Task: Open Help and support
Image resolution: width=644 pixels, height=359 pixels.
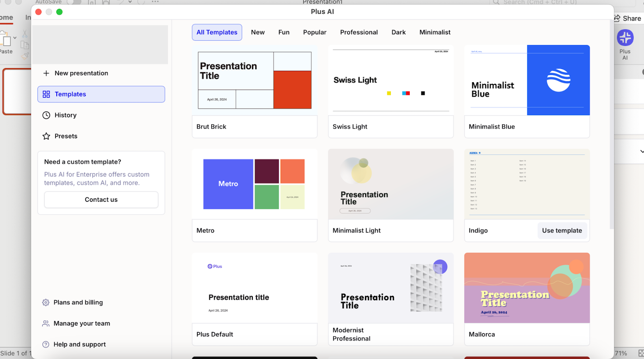Action: tap(80, 344)
